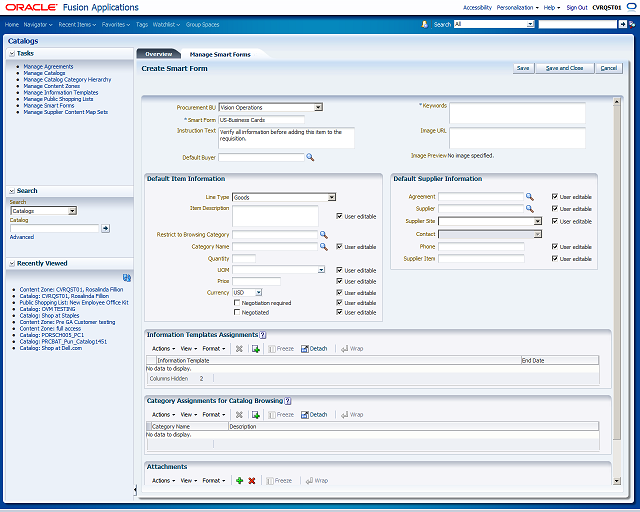Image resolution: width=640 pixels, height=512 pixels.
Task: Open help for Information Templates Assignments
Action: (263, 335)
